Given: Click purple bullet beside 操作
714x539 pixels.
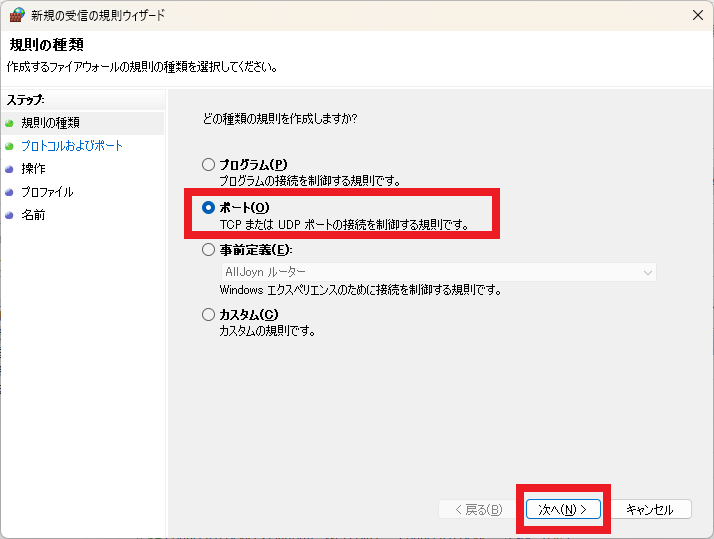Looking at the screenshot, I should 9,169.
